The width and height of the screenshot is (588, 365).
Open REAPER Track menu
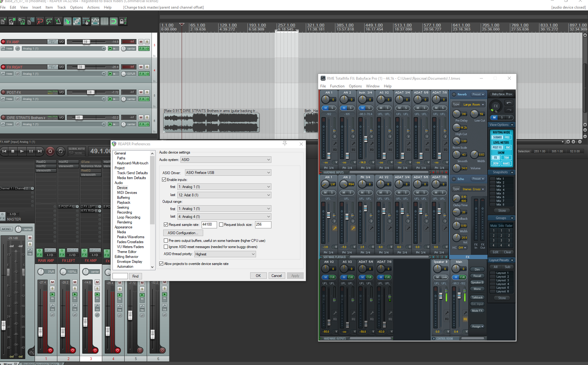61,7
